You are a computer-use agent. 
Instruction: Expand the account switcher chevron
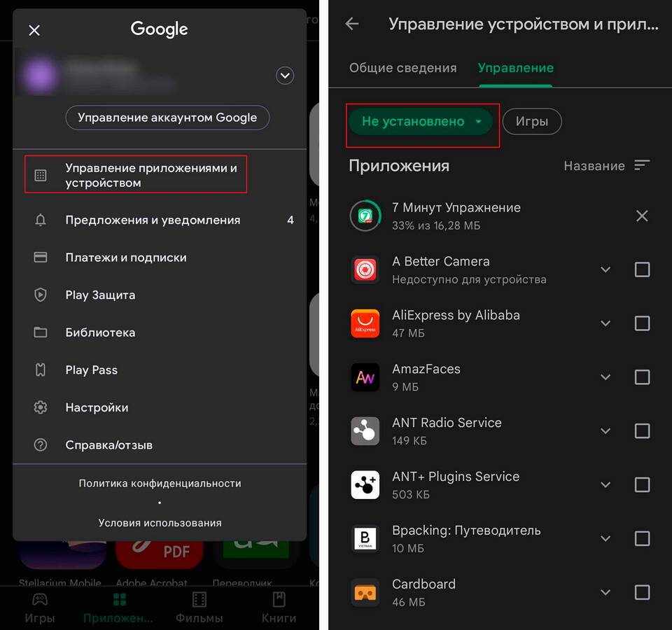point(285,76)
